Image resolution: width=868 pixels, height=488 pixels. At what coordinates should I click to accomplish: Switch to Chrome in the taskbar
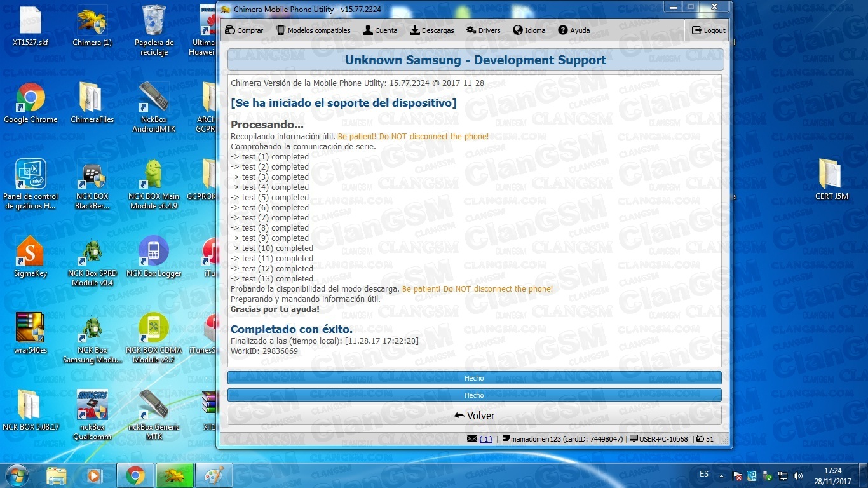[x=135, y=475]
